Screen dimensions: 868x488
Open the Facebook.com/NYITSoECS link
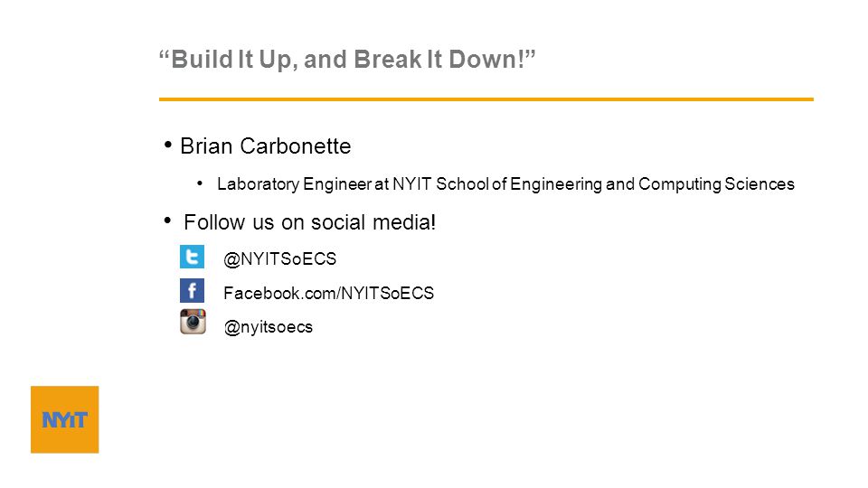[x=329, y=293]
